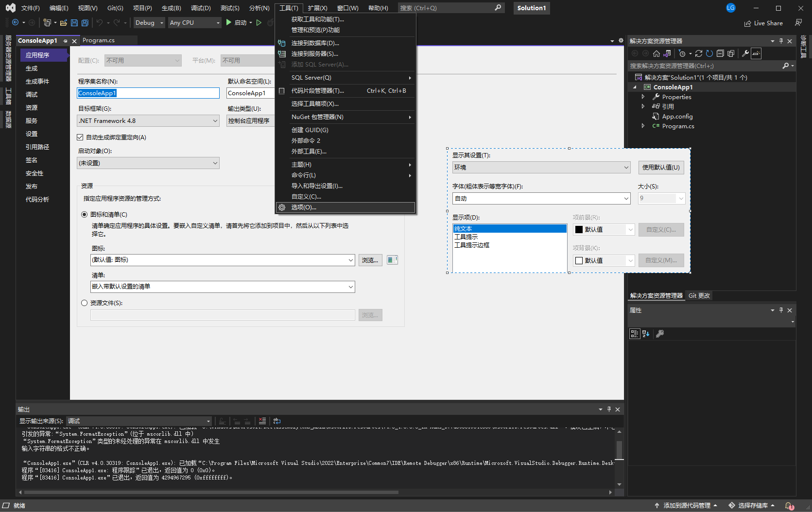812x512 pixels.
Task: Click the notifications bell in status bar
Action: tap(789, 506)
